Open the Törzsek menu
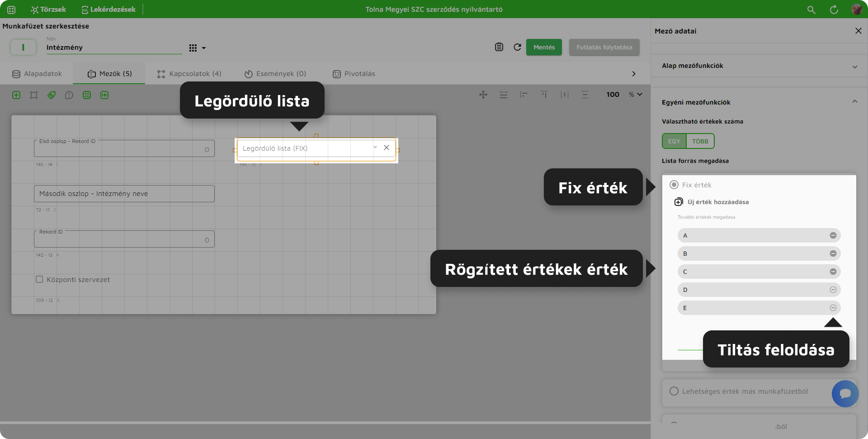Screen dimensions: 868x439 [48, 10]
